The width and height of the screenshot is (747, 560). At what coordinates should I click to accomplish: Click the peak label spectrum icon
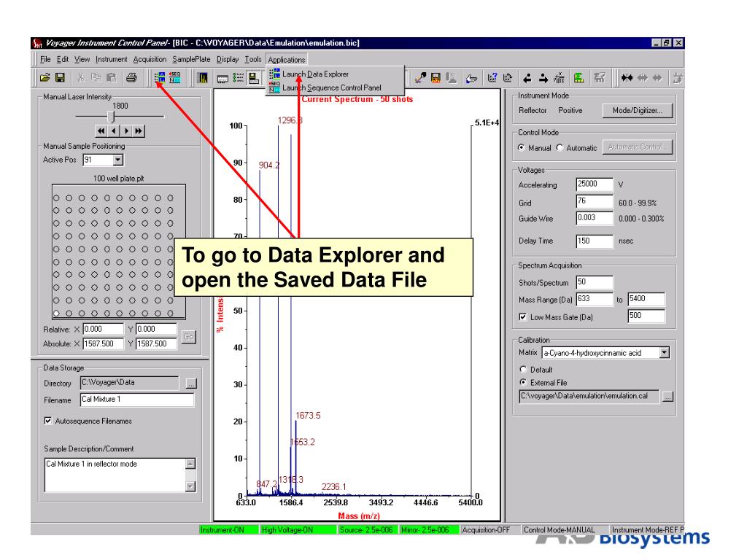pos(559,77)
